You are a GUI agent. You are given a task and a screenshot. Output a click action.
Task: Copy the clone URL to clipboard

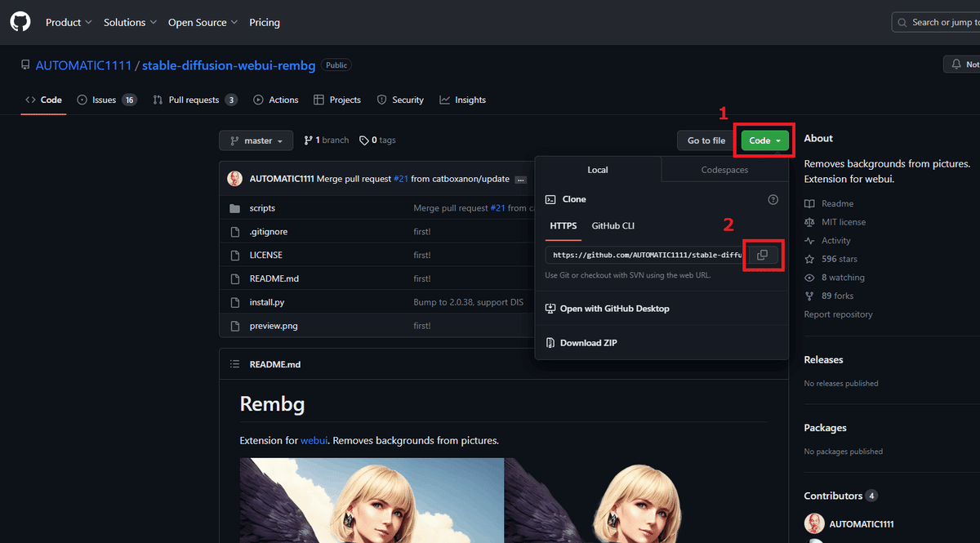[x=762, y=255]
